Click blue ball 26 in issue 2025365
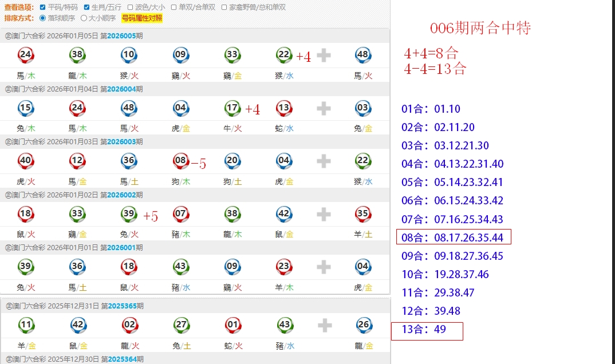 (363, 325)
